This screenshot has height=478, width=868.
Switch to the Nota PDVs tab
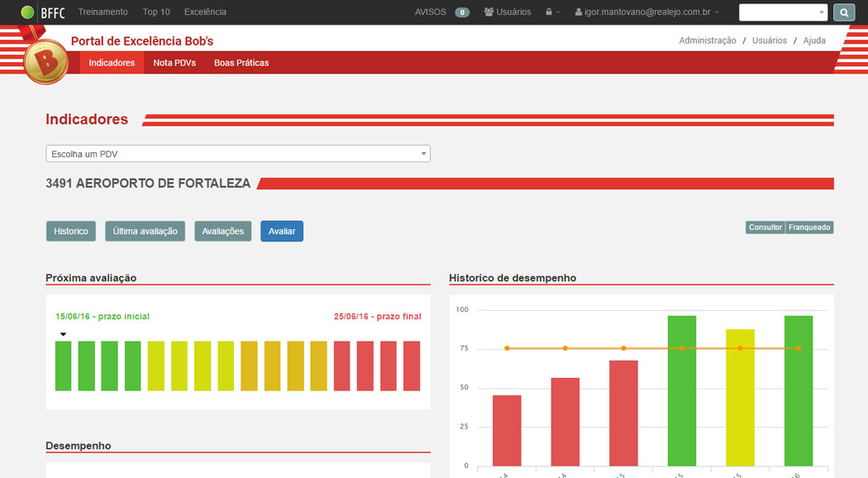[x=174, y=63]
